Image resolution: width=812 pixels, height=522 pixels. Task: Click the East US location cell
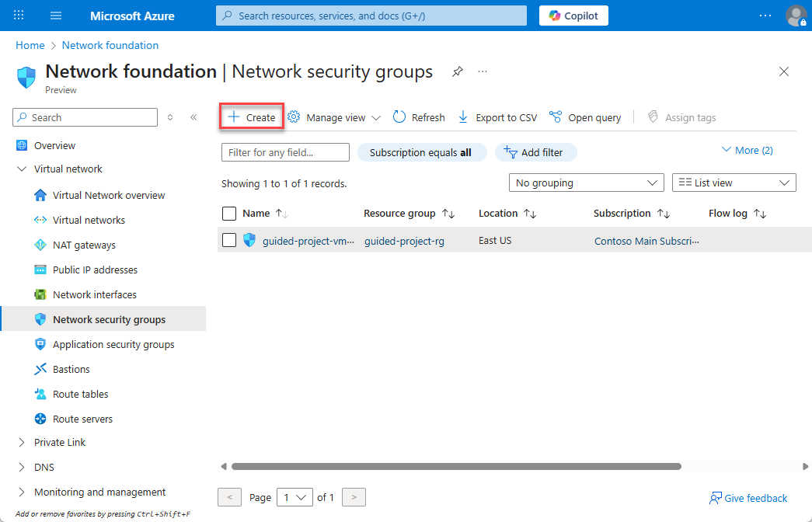494,240
